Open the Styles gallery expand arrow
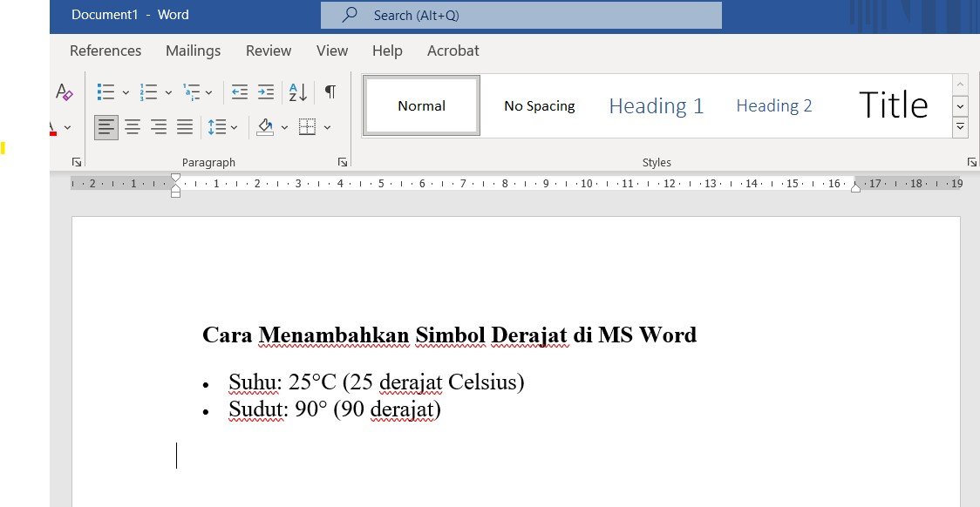Viewport: 980px width, 507px height. click(x=960, y=127)
